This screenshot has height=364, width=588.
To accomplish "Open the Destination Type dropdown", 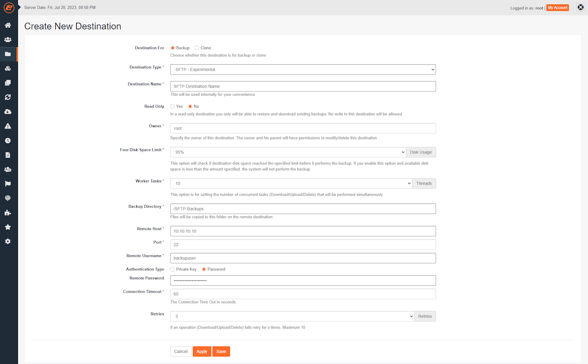I will coord(303,70).
